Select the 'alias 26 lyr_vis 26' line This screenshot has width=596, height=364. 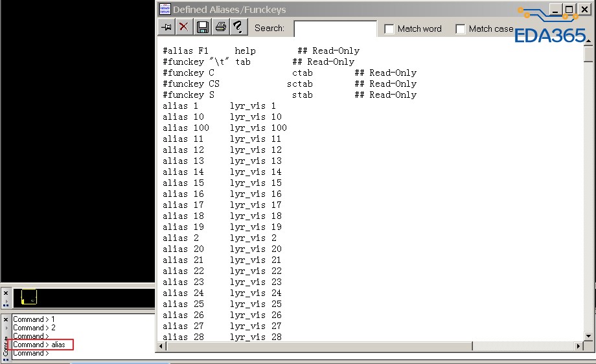click(222, 315)
